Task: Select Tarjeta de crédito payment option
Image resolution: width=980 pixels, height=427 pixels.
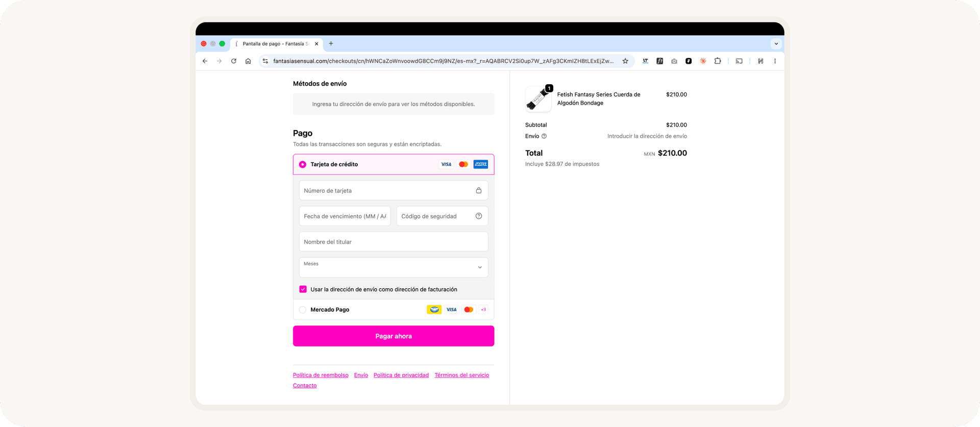Action: click(x=303, y=164)
